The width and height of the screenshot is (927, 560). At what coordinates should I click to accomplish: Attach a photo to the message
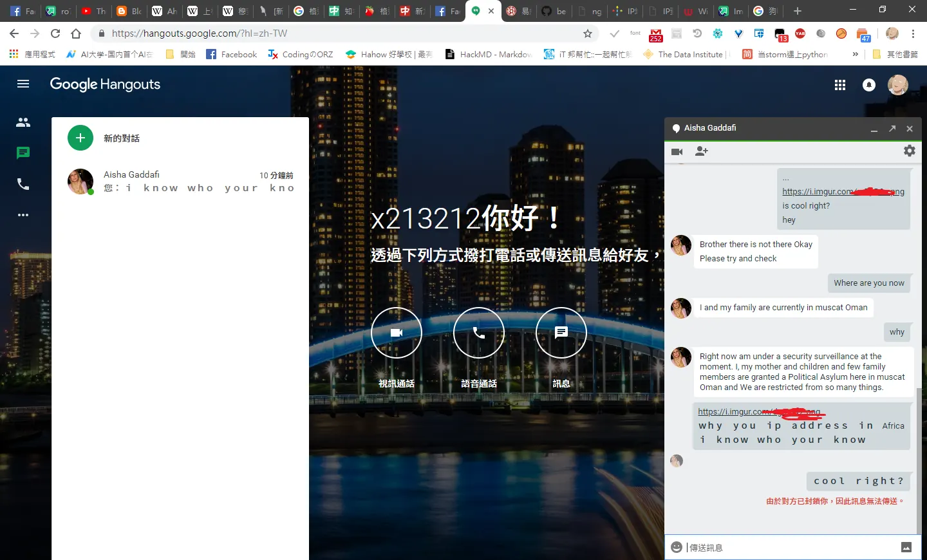(x=906, y=548)
